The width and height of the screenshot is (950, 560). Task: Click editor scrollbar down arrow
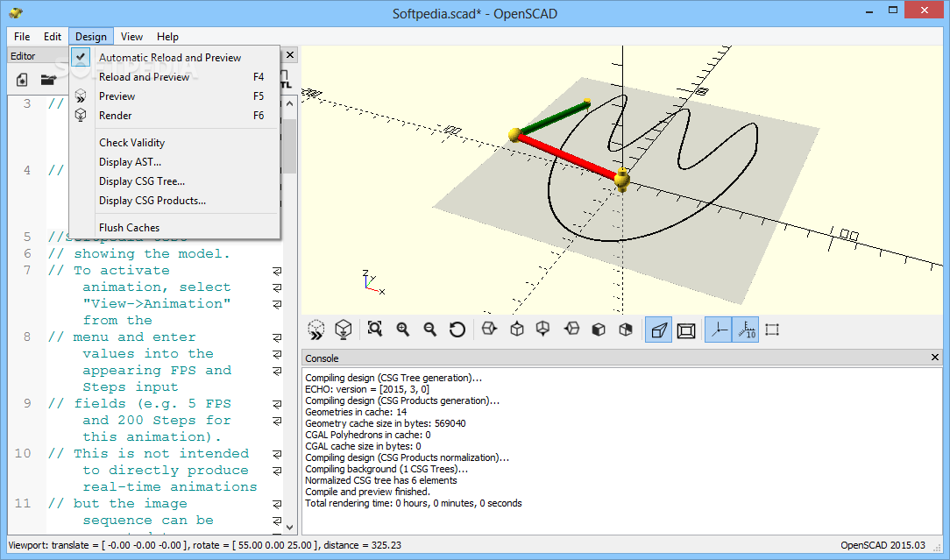[289, 528]
